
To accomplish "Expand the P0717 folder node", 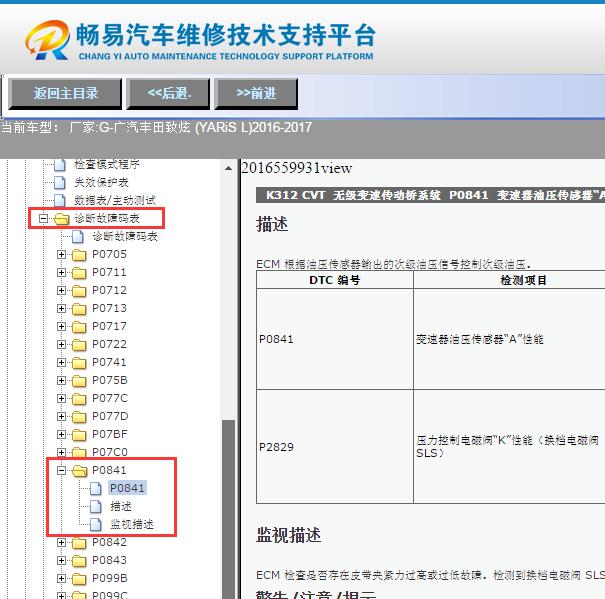I will [61, 327].
